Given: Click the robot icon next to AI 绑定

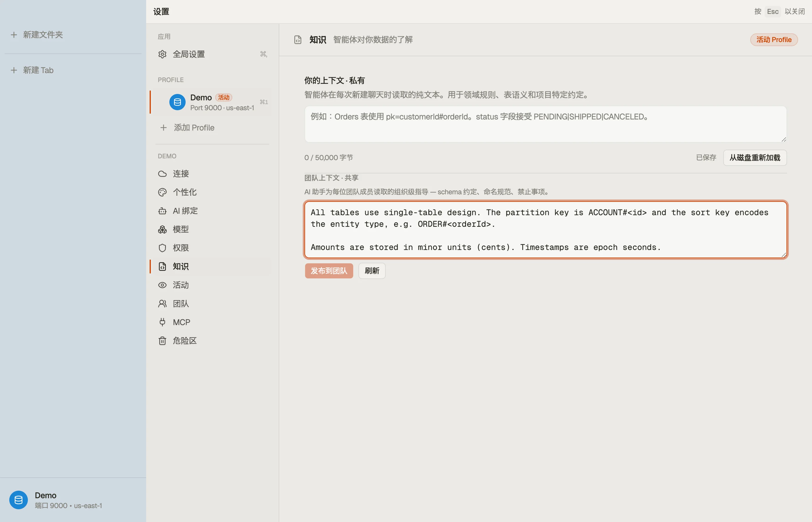Looking at the screenshot, I should pos(162,211).
